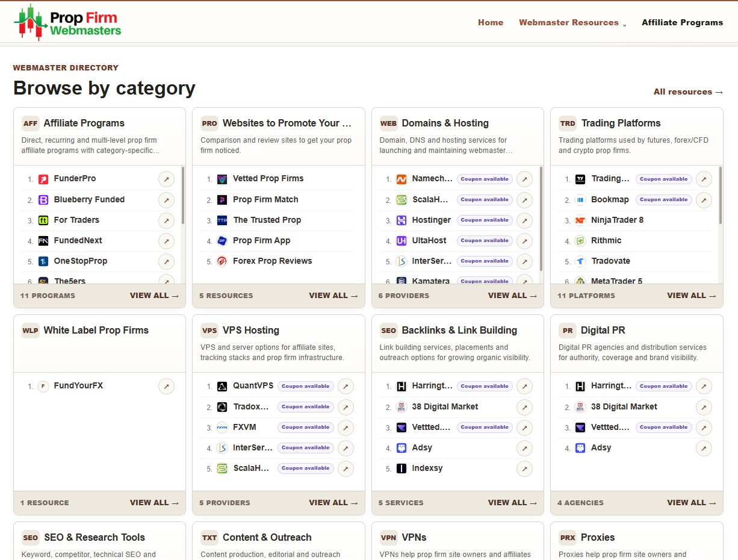Open the Proxies category heading

pos(598,538)
